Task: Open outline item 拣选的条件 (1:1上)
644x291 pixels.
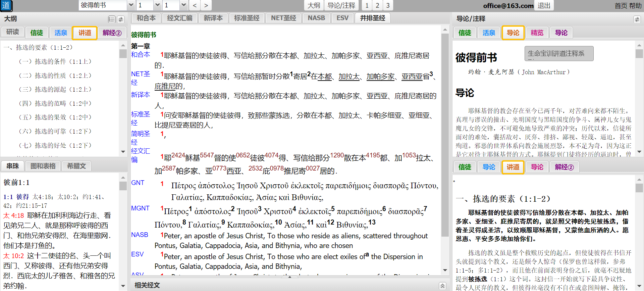Action: pyautogui.click(x=55, y=61)
